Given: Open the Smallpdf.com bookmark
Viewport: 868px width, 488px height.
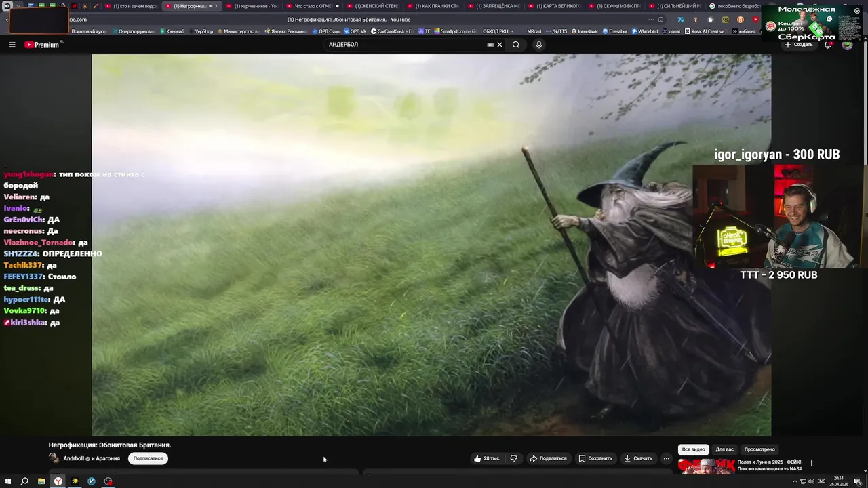Looking at the screenshot, I should pyautogui.click(x=455, y=31).
